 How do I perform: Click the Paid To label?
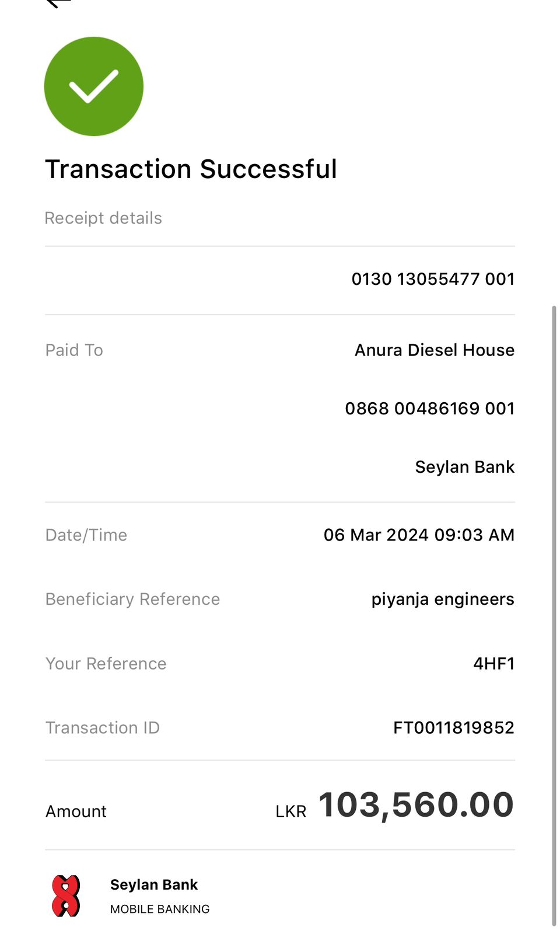(x=74, y=350)
